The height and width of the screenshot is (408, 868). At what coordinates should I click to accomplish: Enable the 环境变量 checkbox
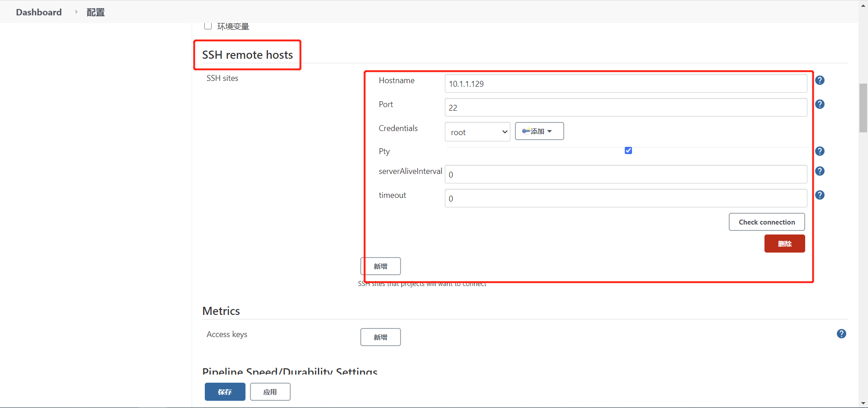coord(208,26)
